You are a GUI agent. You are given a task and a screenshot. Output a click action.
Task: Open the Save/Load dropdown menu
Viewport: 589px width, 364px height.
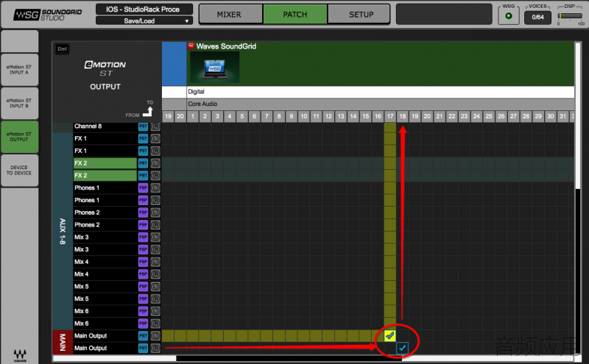(x=144, y=21)
